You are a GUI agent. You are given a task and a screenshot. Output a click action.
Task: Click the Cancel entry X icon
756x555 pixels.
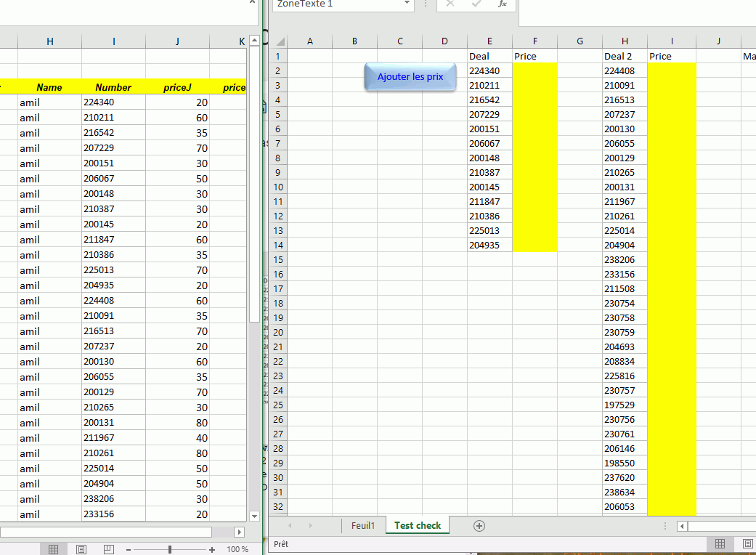[450, 4]
